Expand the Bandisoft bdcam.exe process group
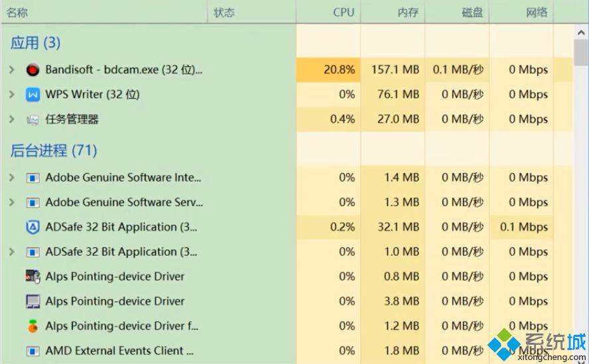 [12, 70]
